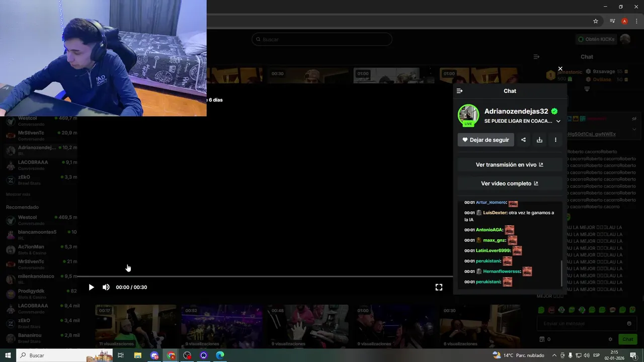
Task: Click the Obtén KICKs button
Action: coord(596,39)
